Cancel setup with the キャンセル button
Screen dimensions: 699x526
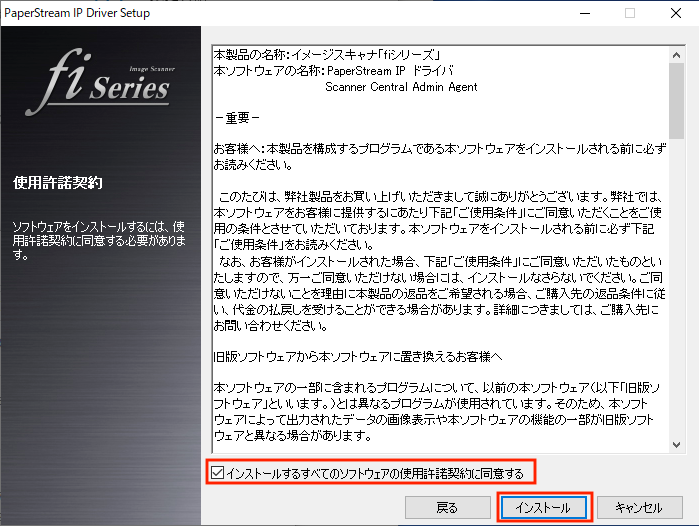click(x=639, y=507)
